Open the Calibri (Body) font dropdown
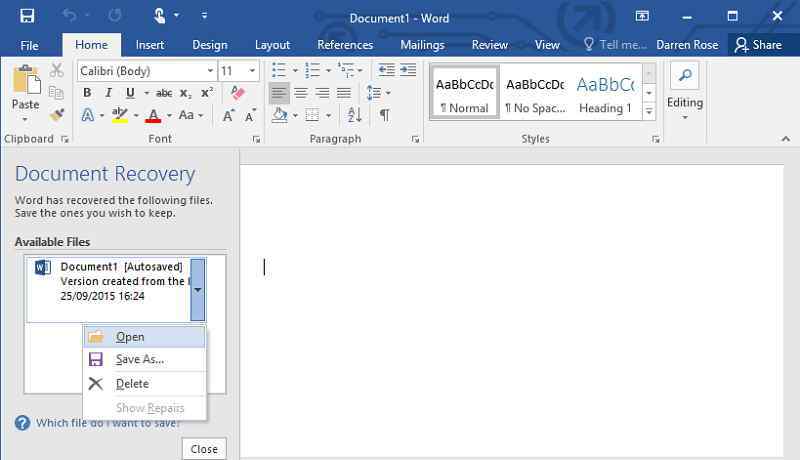The image size is (800, 460). click(x=210, y=70)
